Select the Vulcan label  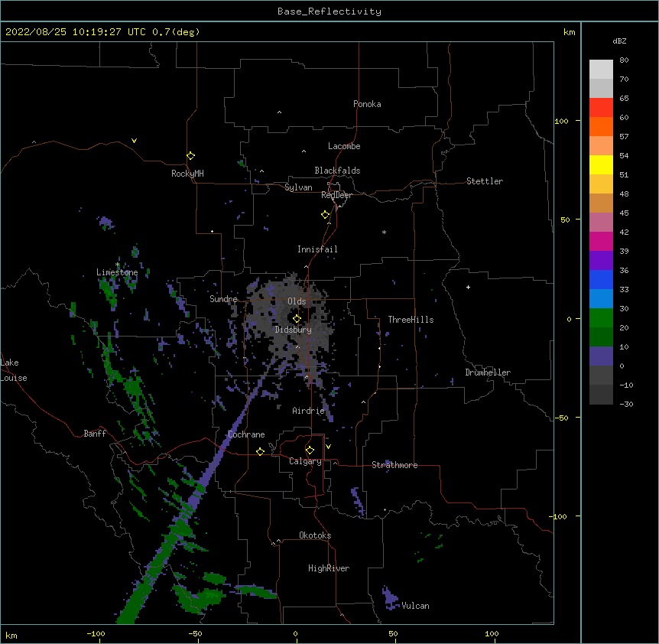[415, 606]
